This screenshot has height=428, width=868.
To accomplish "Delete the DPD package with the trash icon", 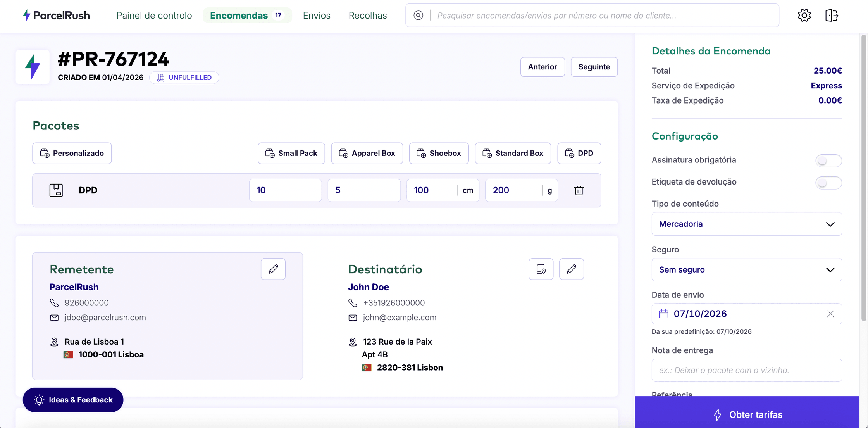I will 579,190.
